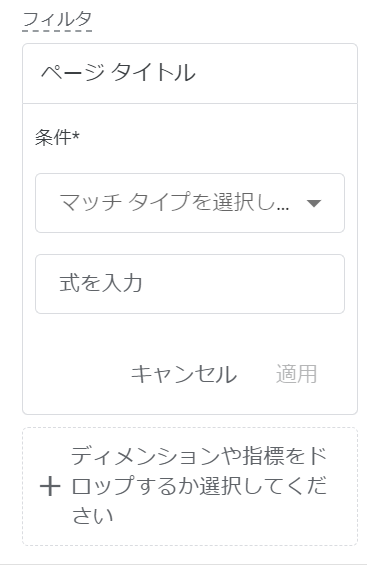Image resolution: width=367 pixels, height=582 pixels.
Task: Choose a condition match type
Action: [x=190, y=203]
